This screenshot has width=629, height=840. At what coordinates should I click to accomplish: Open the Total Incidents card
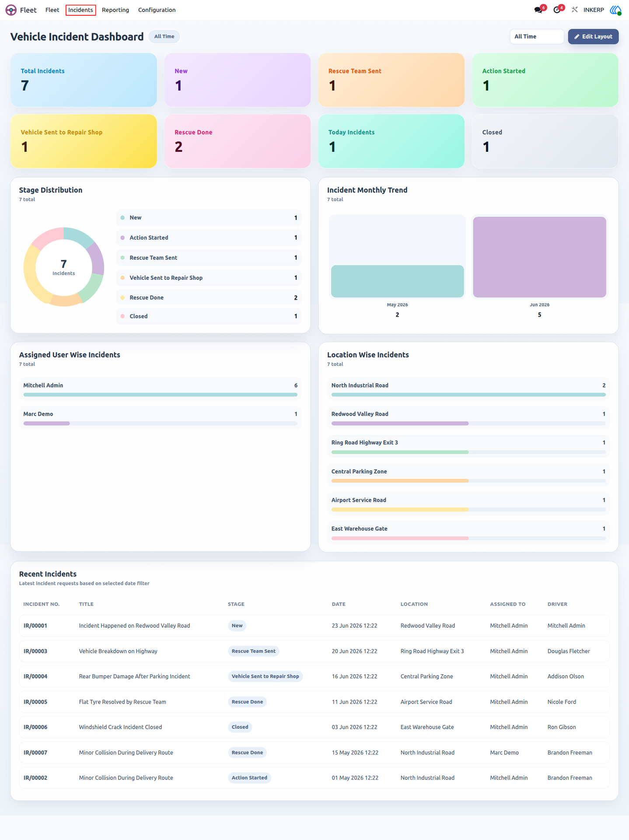click(x=84, y=80)
